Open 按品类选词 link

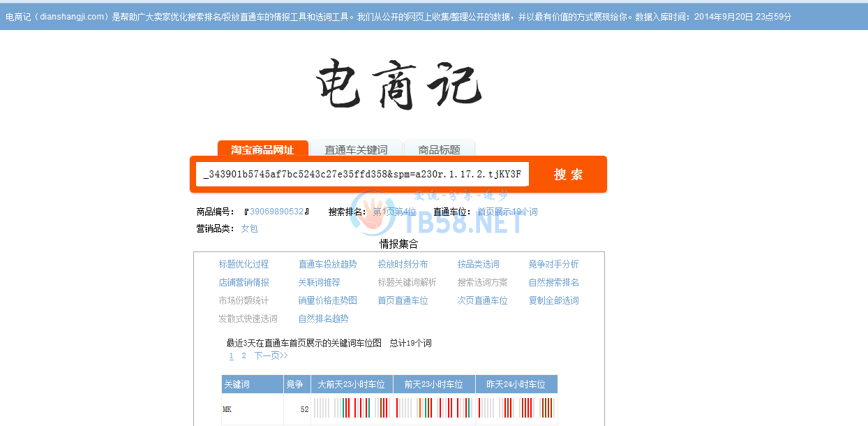[478, 264]
